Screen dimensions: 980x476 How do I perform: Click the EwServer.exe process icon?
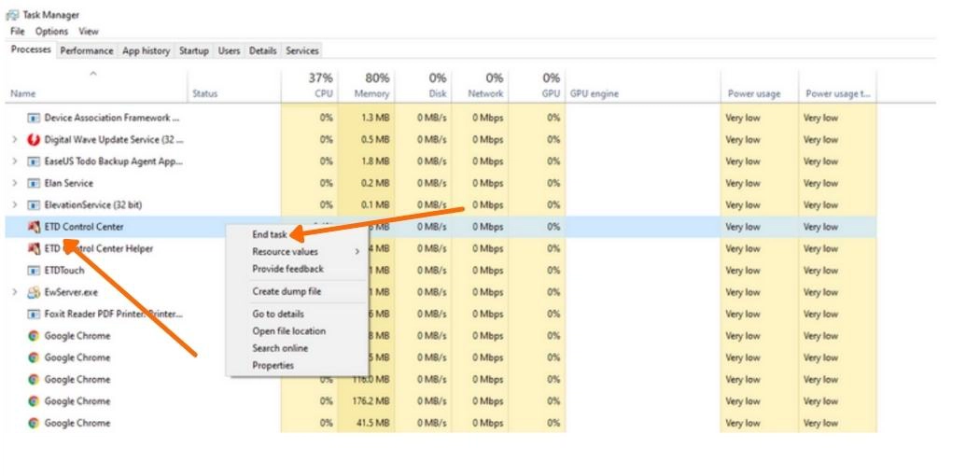(x=35, y=292)
